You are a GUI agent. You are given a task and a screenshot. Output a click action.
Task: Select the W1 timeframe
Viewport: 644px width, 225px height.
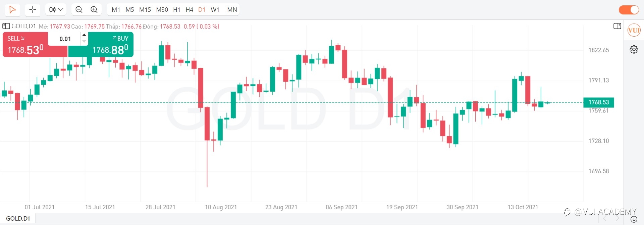(215, 10)
